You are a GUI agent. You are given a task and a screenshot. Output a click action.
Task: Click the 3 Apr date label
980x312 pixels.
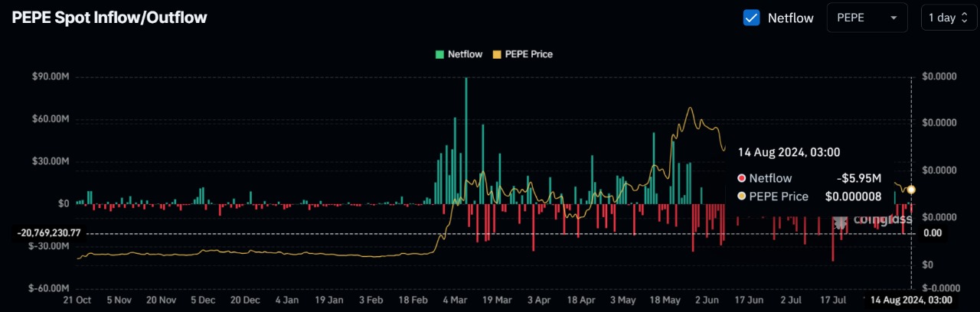tap(538, 301)
